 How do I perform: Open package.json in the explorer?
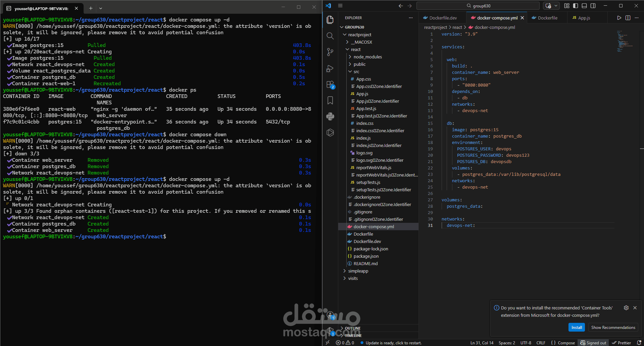tap(366, 256)
